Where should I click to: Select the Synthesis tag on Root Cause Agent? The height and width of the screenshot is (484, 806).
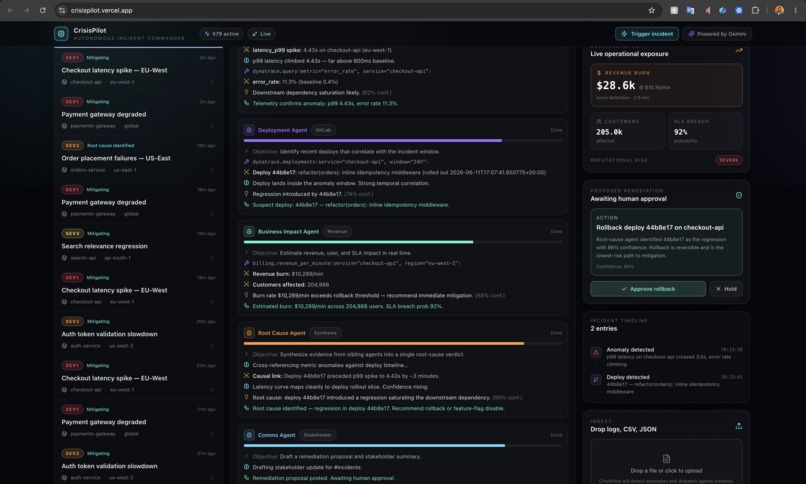325,333
